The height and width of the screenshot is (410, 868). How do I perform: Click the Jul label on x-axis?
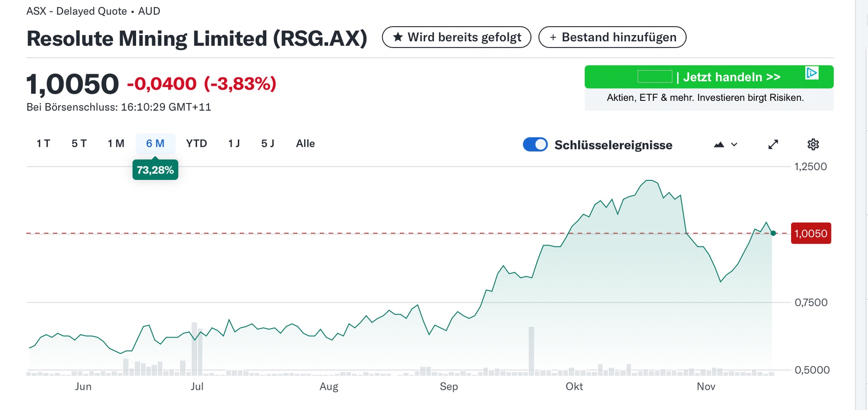click(197, 386)
